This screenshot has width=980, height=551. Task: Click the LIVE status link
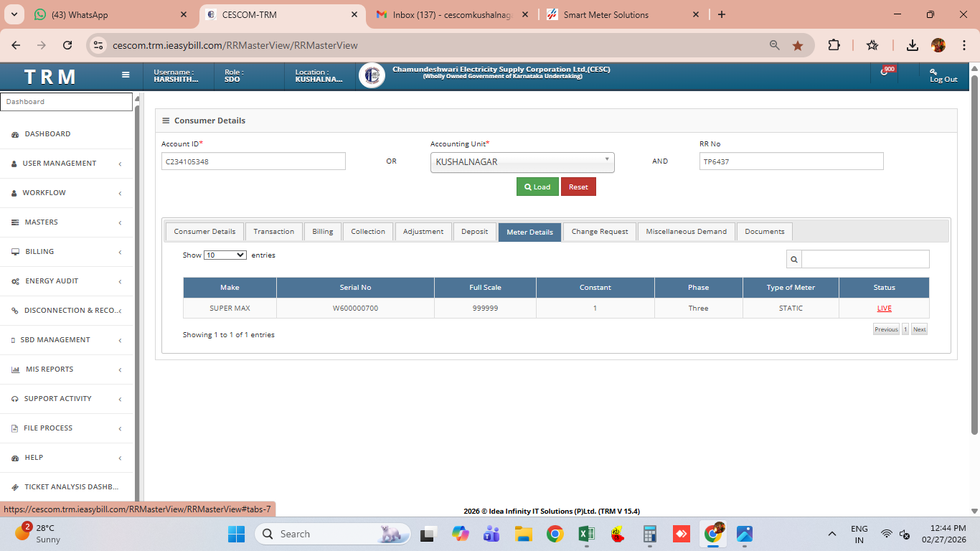coord(885,309)
